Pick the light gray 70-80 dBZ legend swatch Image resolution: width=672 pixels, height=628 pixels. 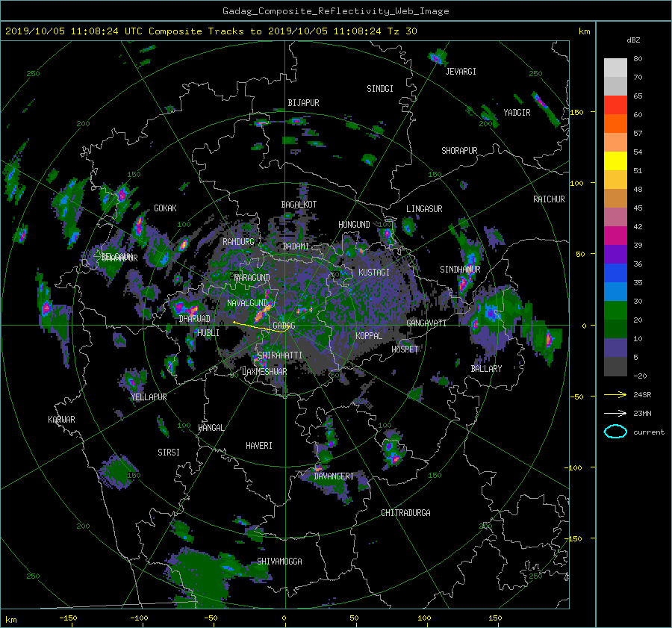615,68
